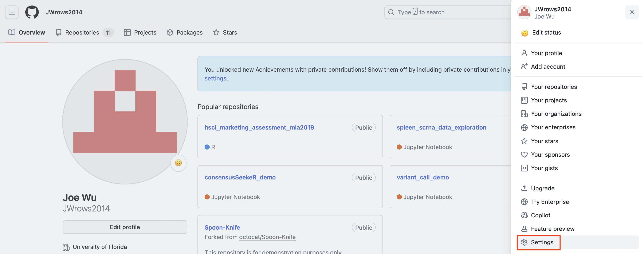Close the user side panel

(632, 12)
